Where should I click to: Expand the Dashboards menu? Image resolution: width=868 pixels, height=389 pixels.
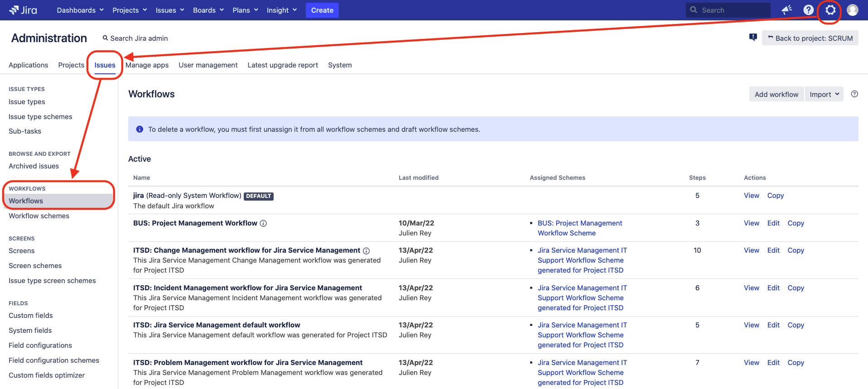(x=80, y=10)
